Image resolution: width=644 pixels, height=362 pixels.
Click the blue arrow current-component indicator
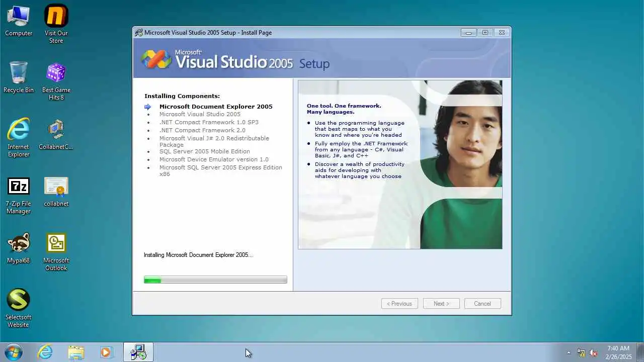[147, 107]
